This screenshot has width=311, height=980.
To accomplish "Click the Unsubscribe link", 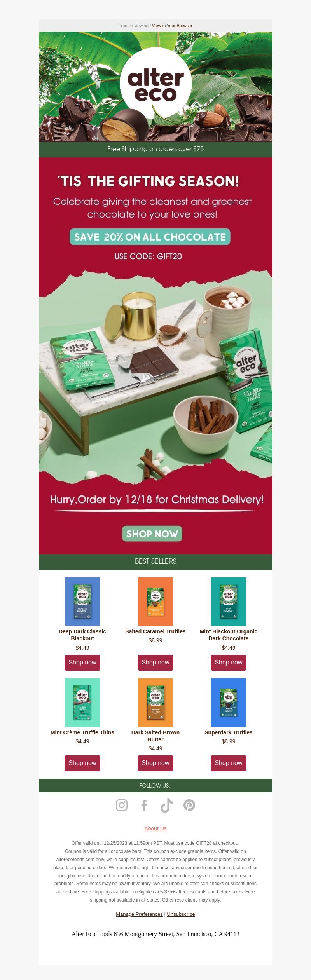I will pos(181,914).
